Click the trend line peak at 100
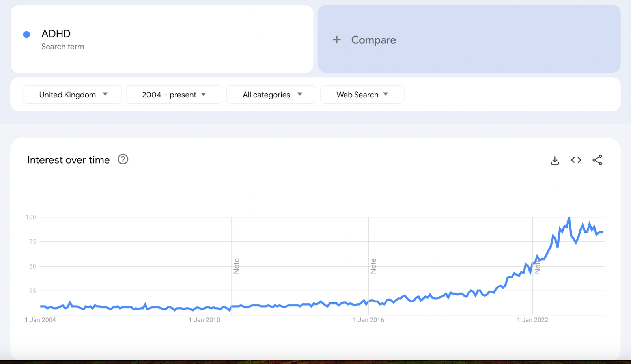Viewport: 631px width, 364px height. [x=569, y=217]
